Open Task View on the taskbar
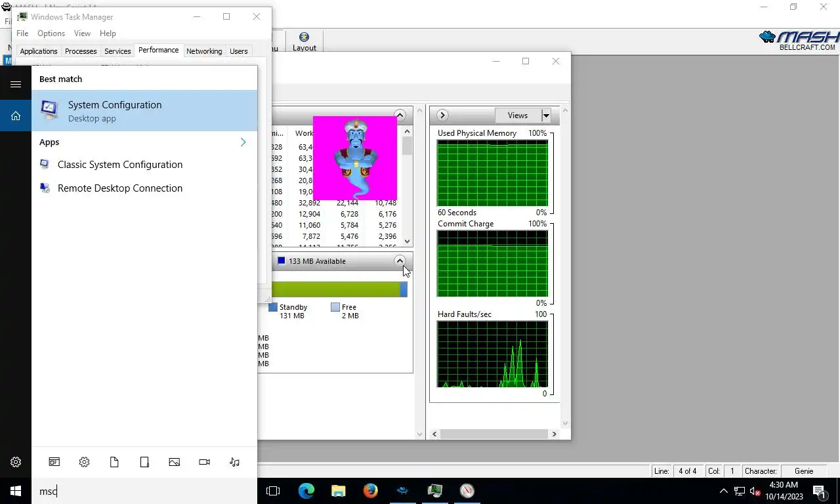 (273, 491)
